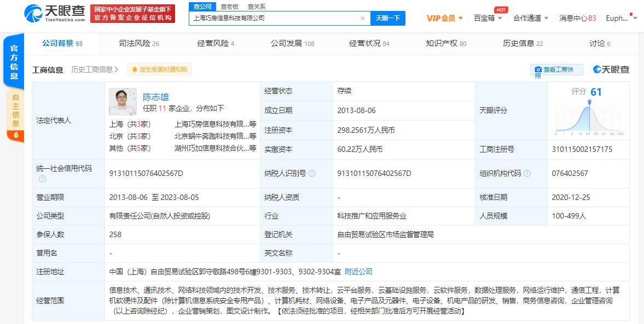
Task: Click establishment date 2013-08-06
Action: click(357, 111)
